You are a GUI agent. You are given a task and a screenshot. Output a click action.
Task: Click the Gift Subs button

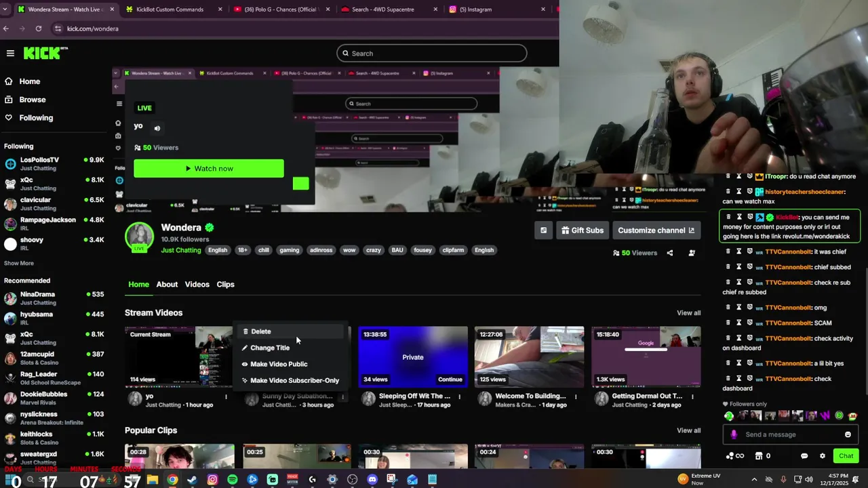pyautogui.click(x=582, y=230)
